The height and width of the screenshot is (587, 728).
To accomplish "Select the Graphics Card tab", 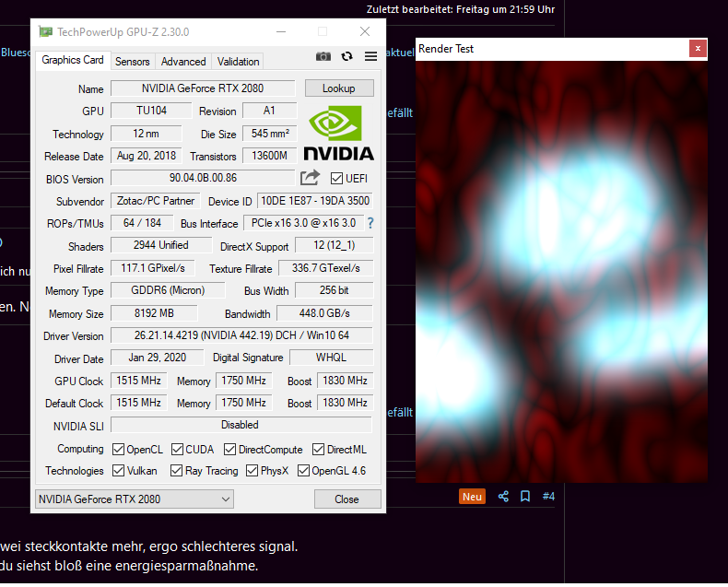I will coord(73,60).
